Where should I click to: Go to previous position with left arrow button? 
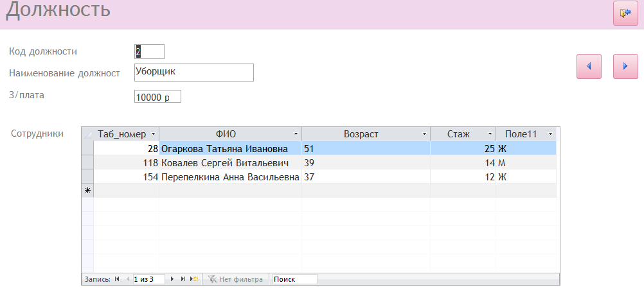[589, 66]
